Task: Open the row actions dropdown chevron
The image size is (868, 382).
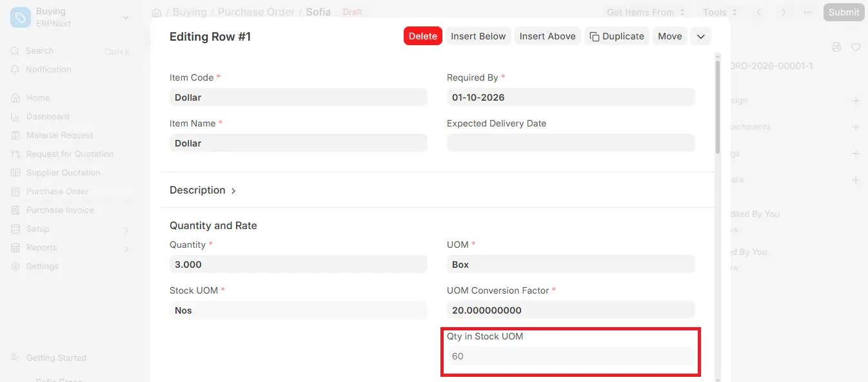Action: click(701, 36)
